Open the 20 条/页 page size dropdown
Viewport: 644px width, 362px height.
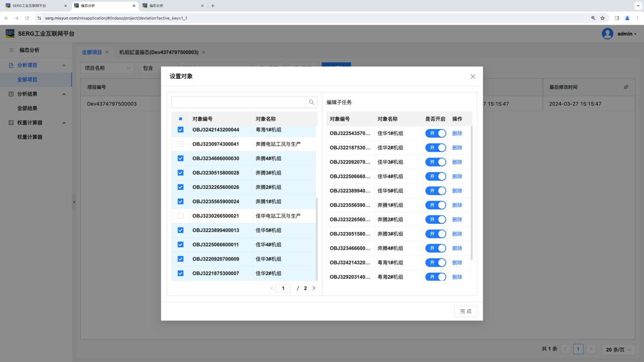[618, 349]
